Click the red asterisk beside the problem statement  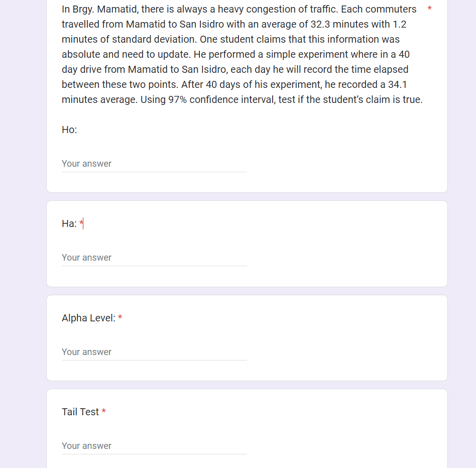tap(430, 9)
